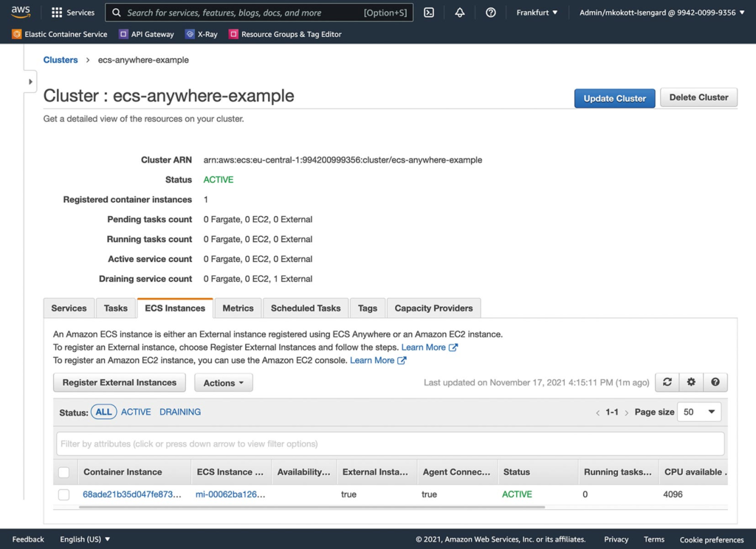The width and height of the screenshot is (756, 549).
Task: Open the Services grid menu
Action: tap(73, 13)
